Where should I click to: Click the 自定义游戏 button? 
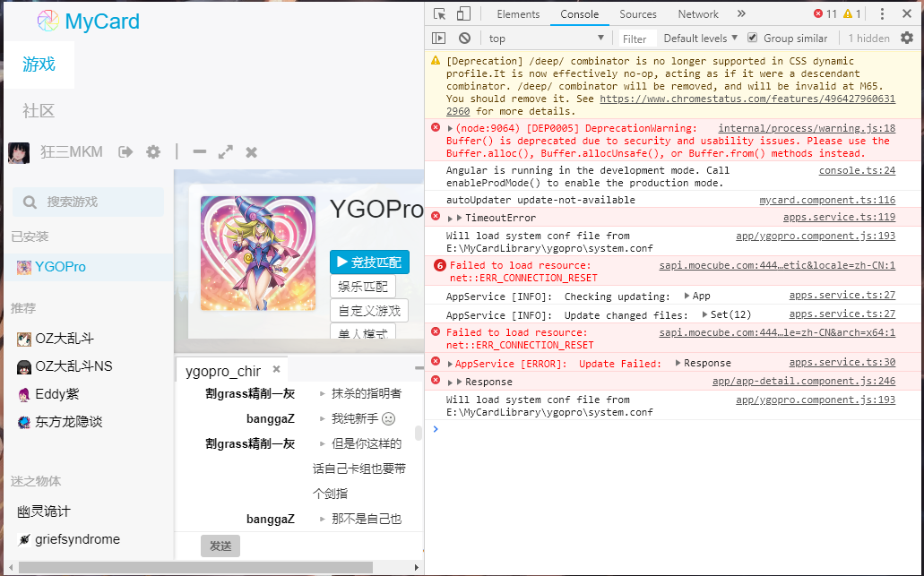coord(369,311)
